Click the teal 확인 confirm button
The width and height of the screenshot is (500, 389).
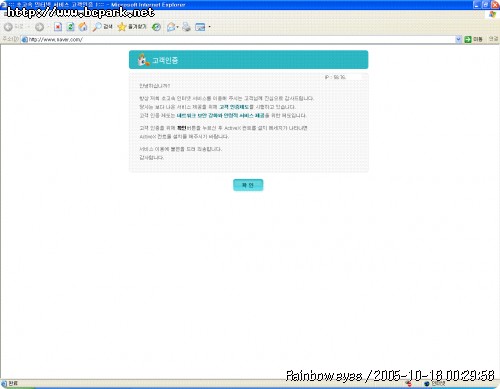coord(248,185)
